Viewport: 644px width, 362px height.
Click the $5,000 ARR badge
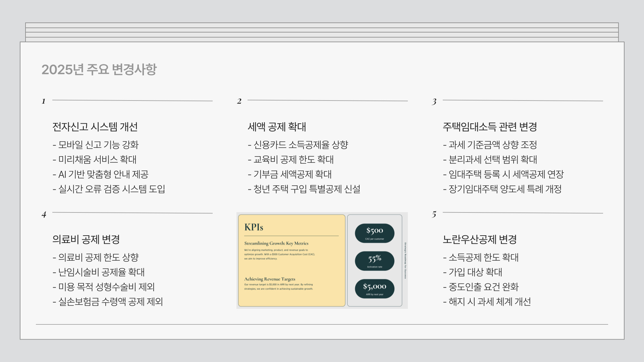375,289
